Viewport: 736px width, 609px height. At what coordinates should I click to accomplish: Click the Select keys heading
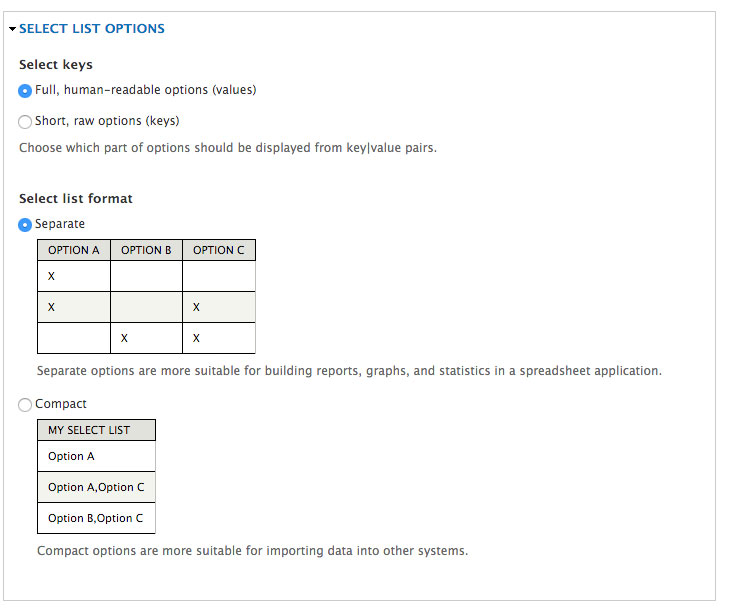[56, 65]
